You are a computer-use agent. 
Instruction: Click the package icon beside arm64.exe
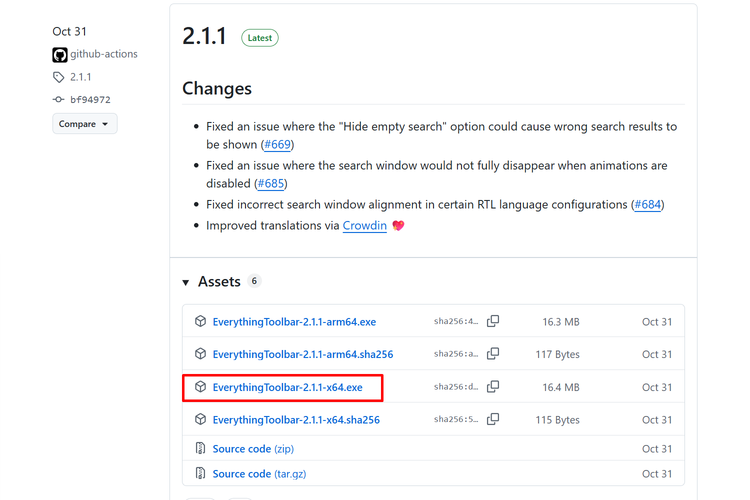pos(200,322)
